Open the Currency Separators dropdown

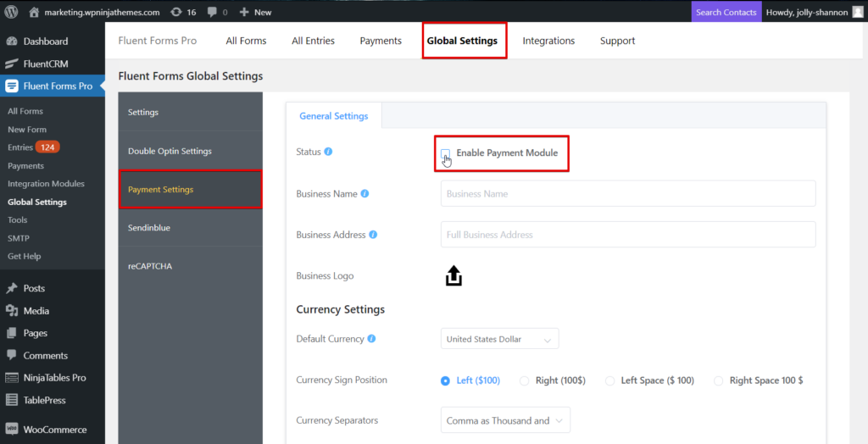[505, 420]
